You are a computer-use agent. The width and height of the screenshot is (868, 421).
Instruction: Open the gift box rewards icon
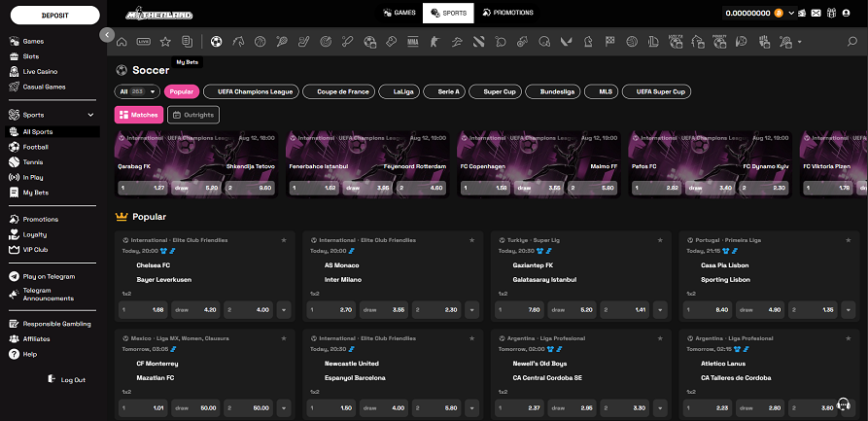coord(831,13)
